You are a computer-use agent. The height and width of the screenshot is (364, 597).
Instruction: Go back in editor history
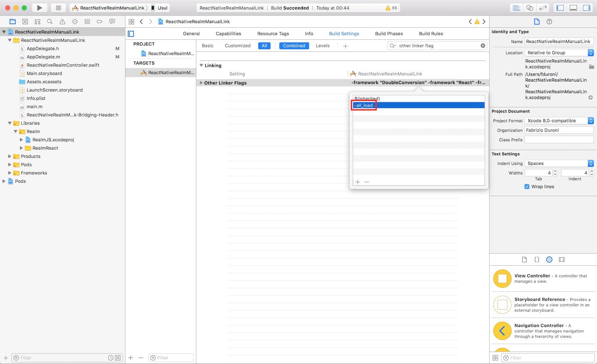pos(141,21)
